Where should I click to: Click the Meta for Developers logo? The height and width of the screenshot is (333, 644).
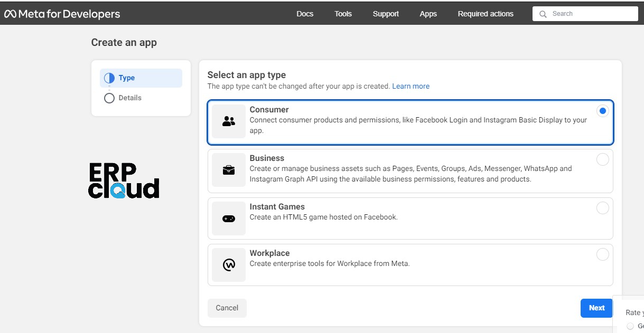point(62,14)
